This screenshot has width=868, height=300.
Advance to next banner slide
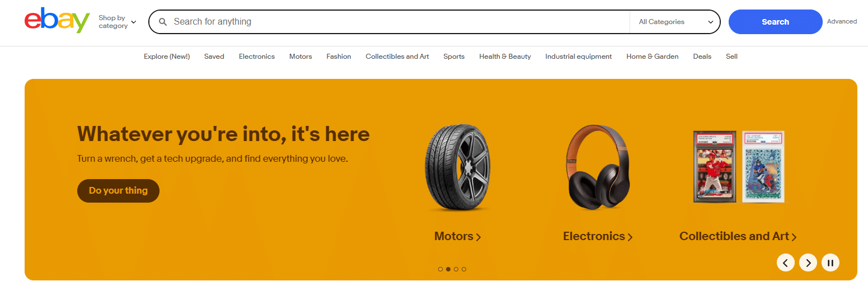(x=808, y=262)
